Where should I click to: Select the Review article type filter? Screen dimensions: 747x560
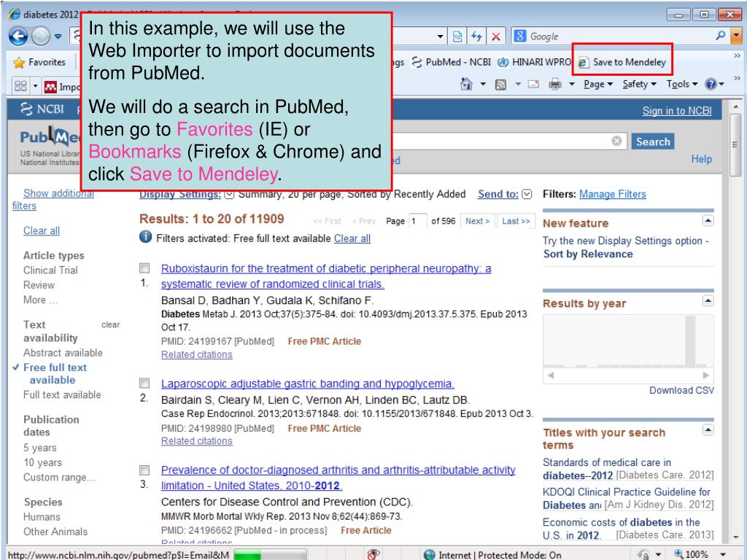pos(39,285)
